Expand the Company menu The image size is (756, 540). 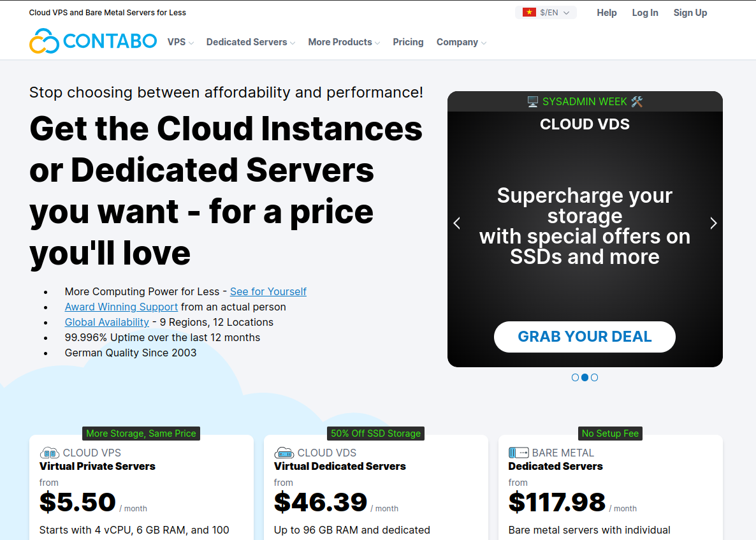pyautogui.click(x=462, y=43)
